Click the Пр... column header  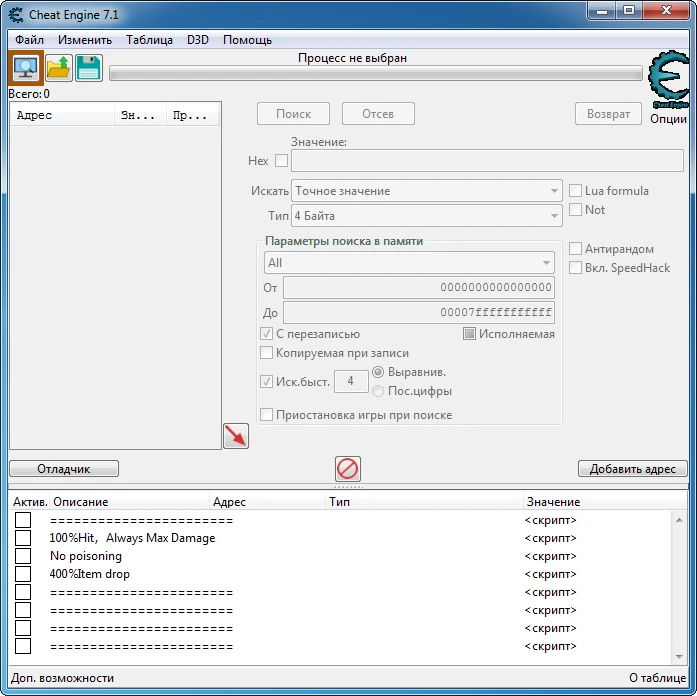pos(192,115)
